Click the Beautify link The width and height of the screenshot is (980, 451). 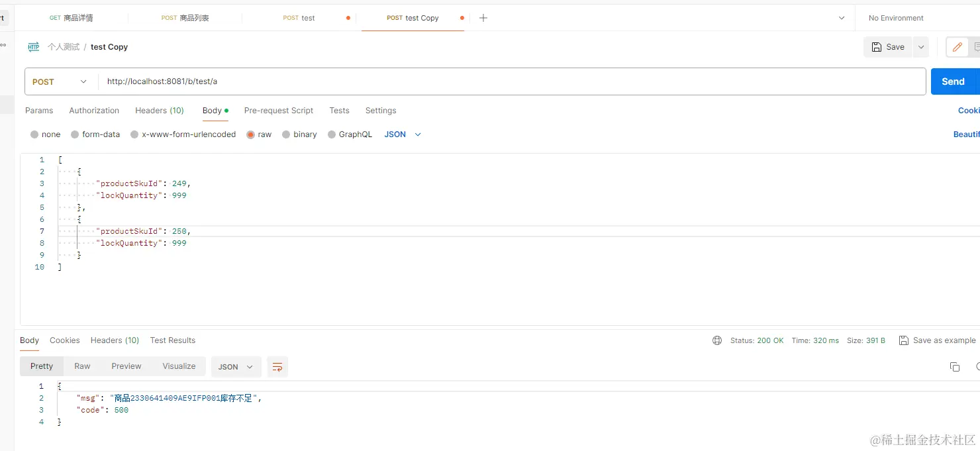[967, 134]
